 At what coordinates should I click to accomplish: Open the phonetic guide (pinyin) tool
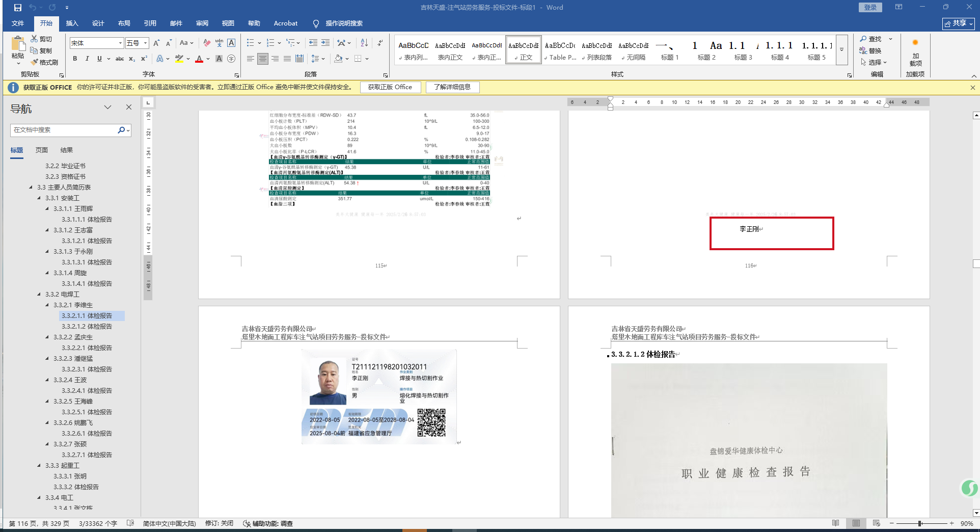[x=219, y=43]
